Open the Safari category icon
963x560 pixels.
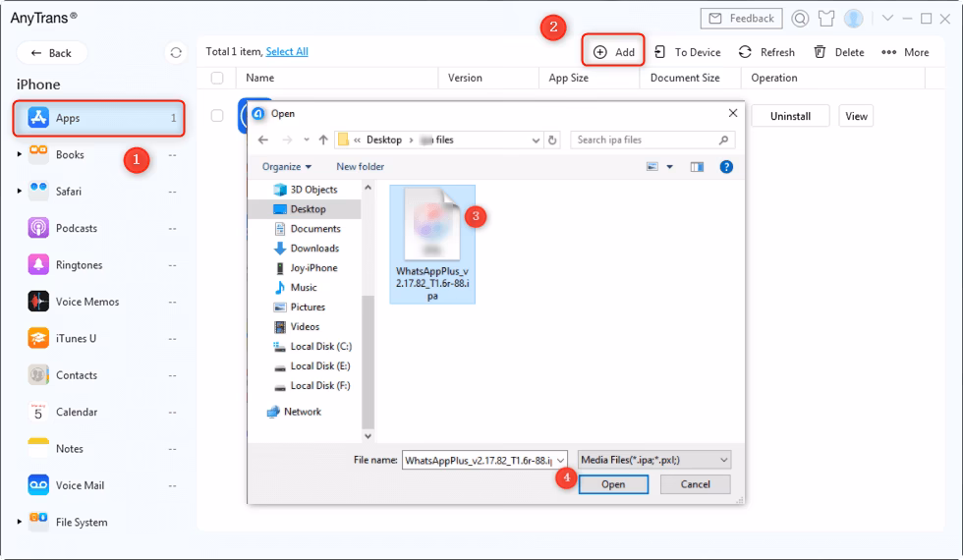click(38, 191)
